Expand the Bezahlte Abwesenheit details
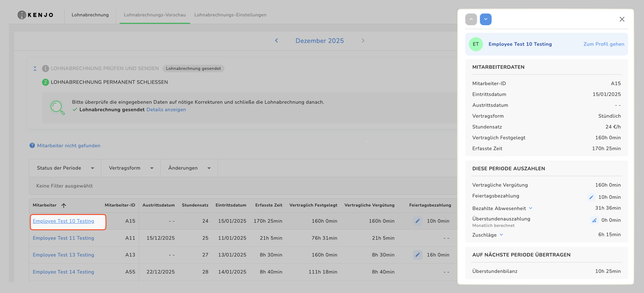This screenshot has height=293, width=644. coord(531,208)
